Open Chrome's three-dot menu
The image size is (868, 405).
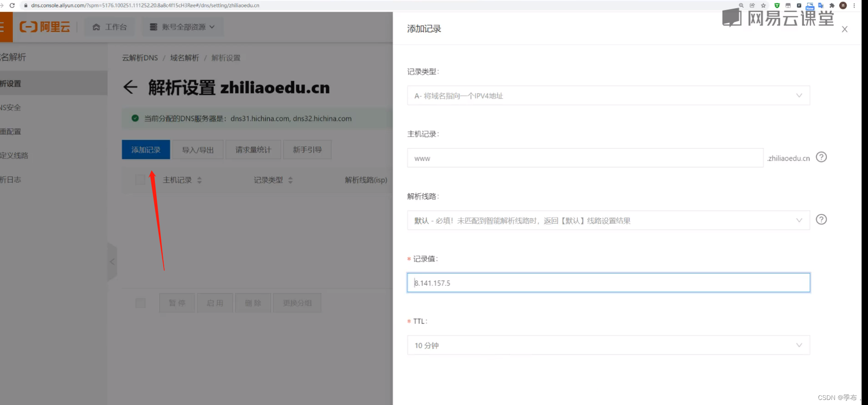854,5
